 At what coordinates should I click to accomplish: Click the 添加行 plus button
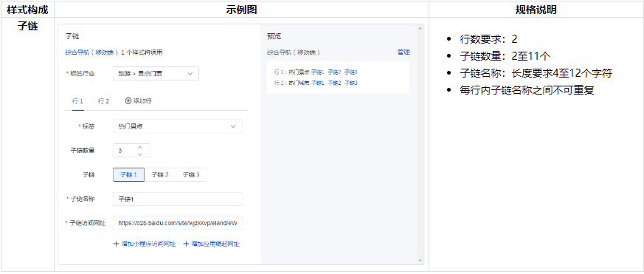(139, 100)
